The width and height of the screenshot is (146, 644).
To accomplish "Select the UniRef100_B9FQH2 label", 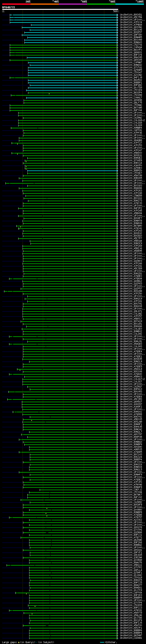I will (131, 85).
